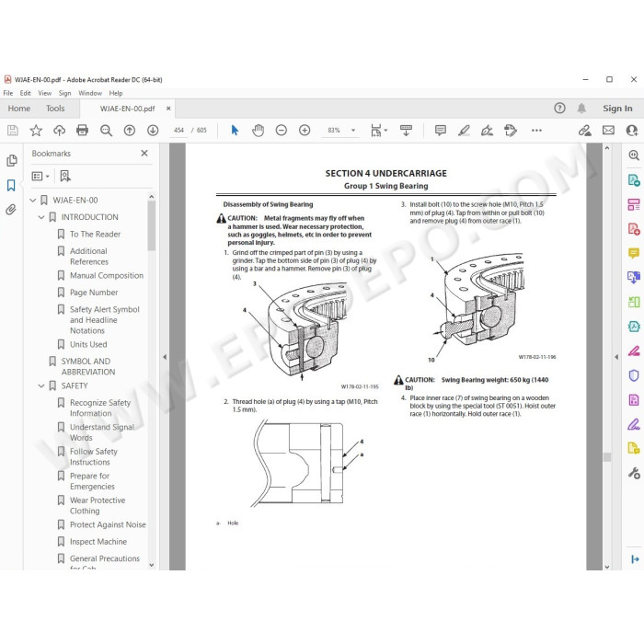The height and width of the screenshot is (644, 644).
Task: Click the Print file icon
Action: pos(82,131)
